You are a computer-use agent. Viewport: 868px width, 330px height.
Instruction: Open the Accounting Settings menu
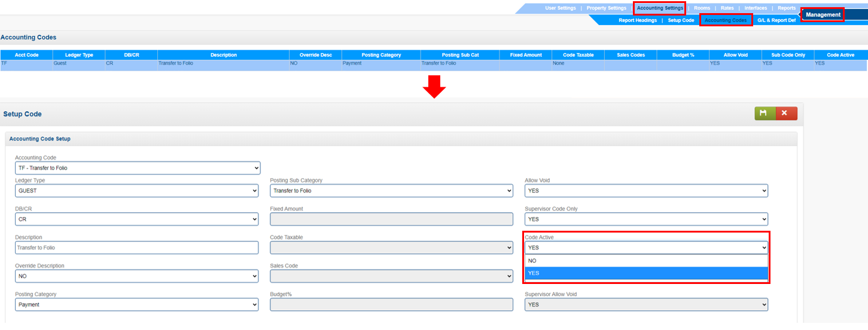(x=659, y=8)
